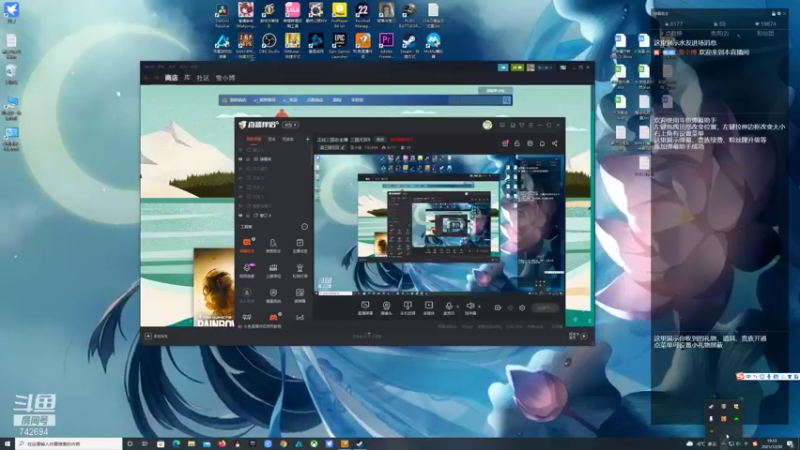
Task: Open PUBG Battlegrounds desktop shortcut
Action: pos(409,15)
